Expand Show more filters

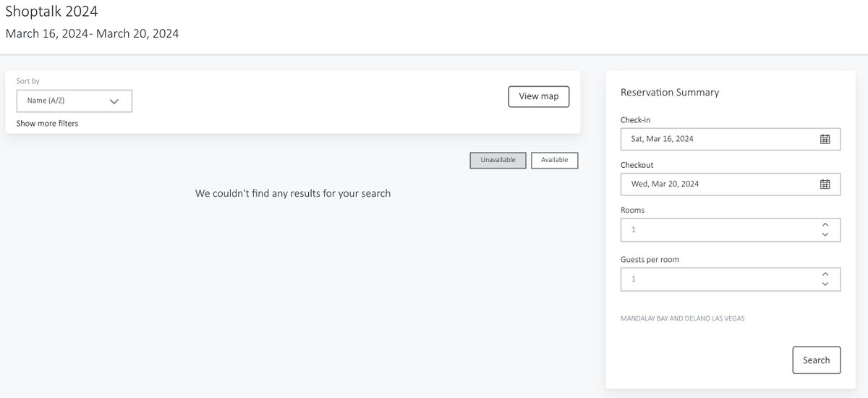point(47,124)
